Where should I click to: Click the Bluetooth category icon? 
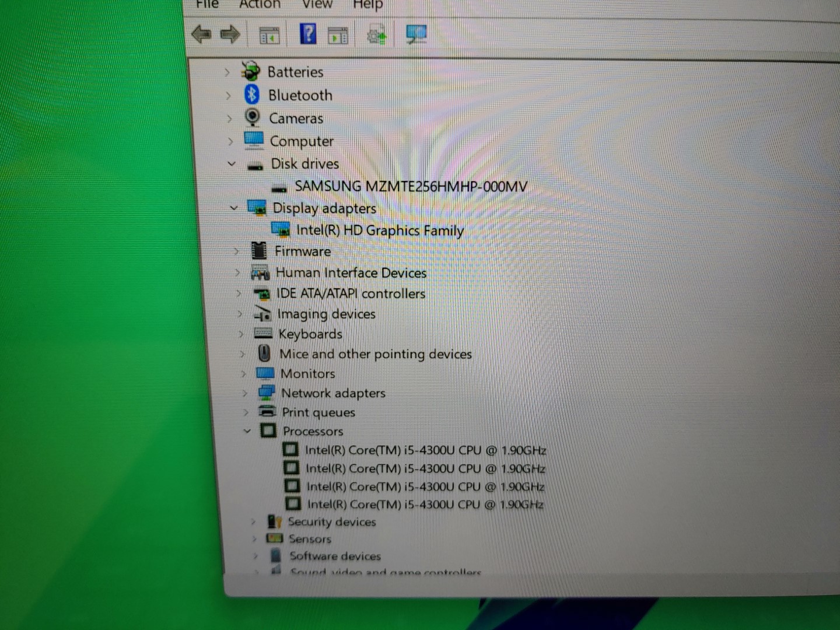pyautogui.click(x=251, y=94)
